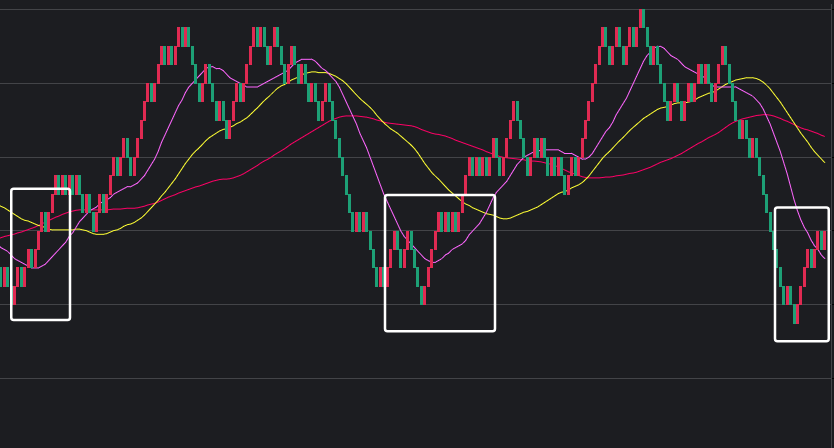Viewport: 834px width, 448px height.
Task: Click the highest candle at chart top
Action: point(642,17)
